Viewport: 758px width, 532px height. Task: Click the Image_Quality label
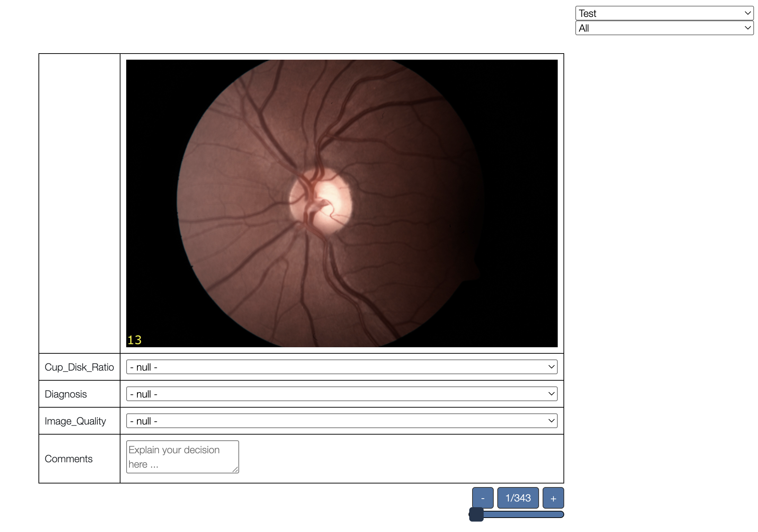click(75, 421)
